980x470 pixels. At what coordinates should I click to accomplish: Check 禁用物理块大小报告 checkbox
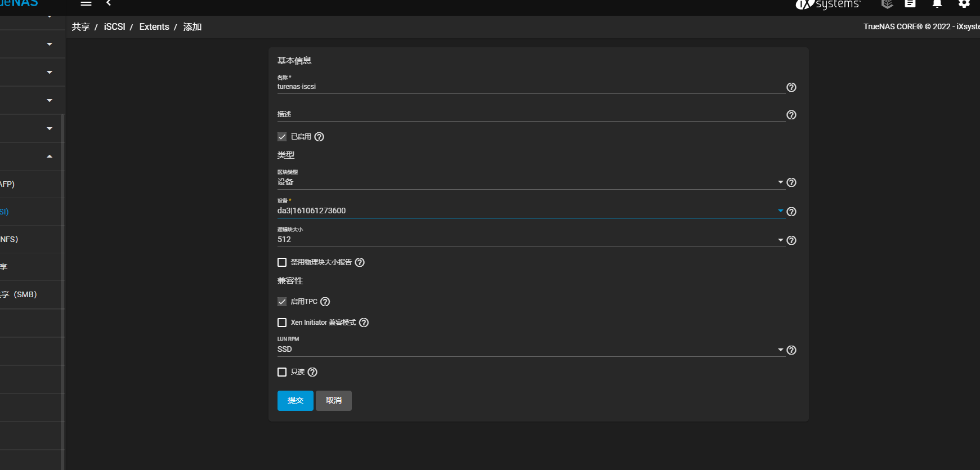pyautogui.click(x=282, y=262)
